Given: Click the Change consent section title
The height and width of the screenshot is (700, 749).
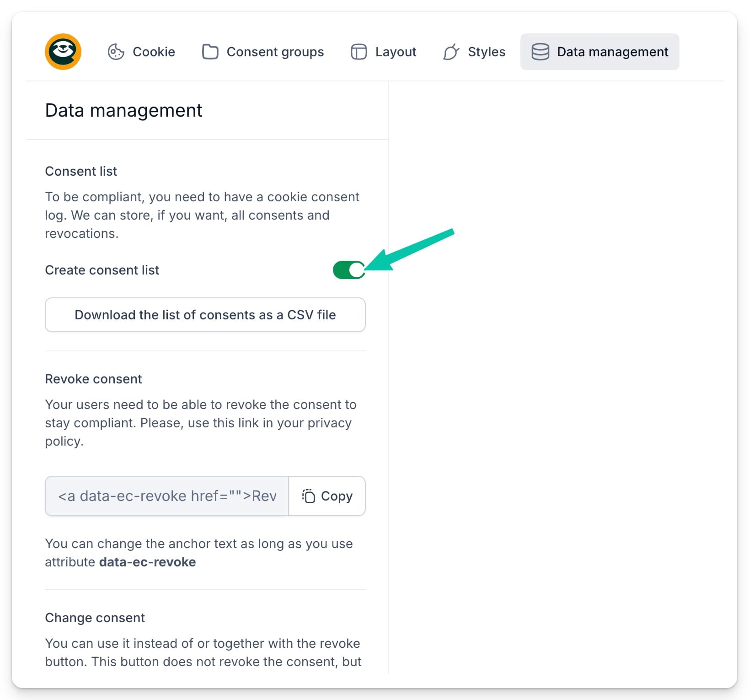Looking at the screenshot, I should [95, 618].
